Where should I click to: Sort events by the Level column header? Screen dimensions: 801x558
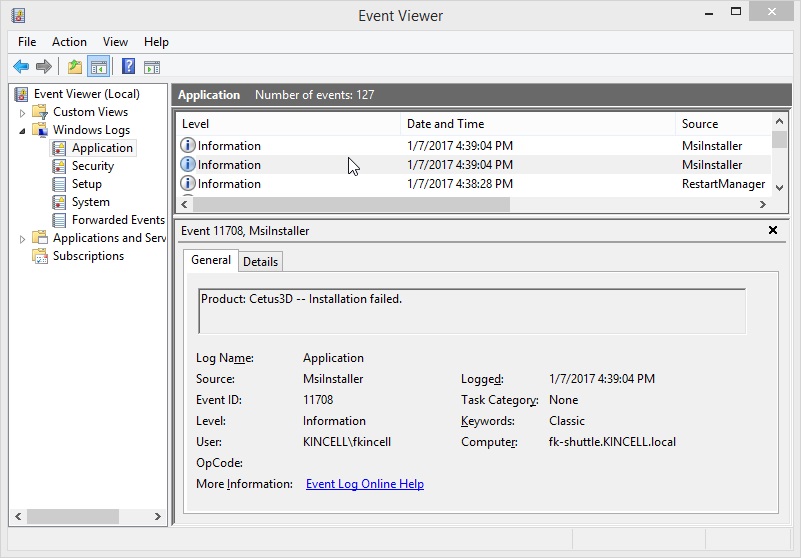point(289,124)
